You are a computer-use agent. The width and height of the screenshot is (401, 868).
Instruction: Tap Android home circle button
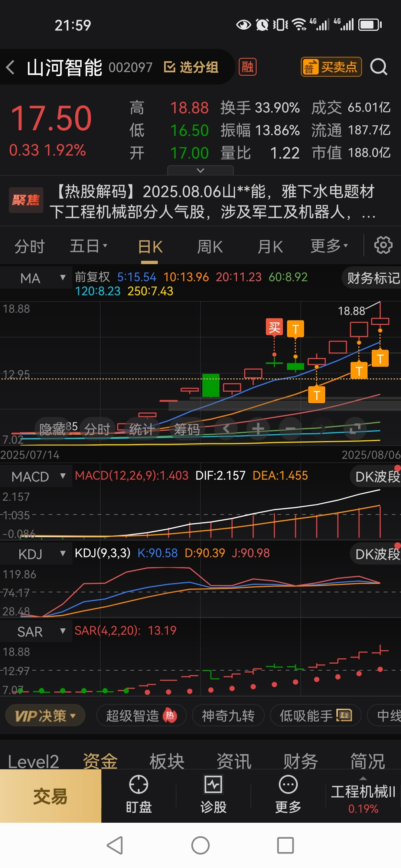coord(200,845)
